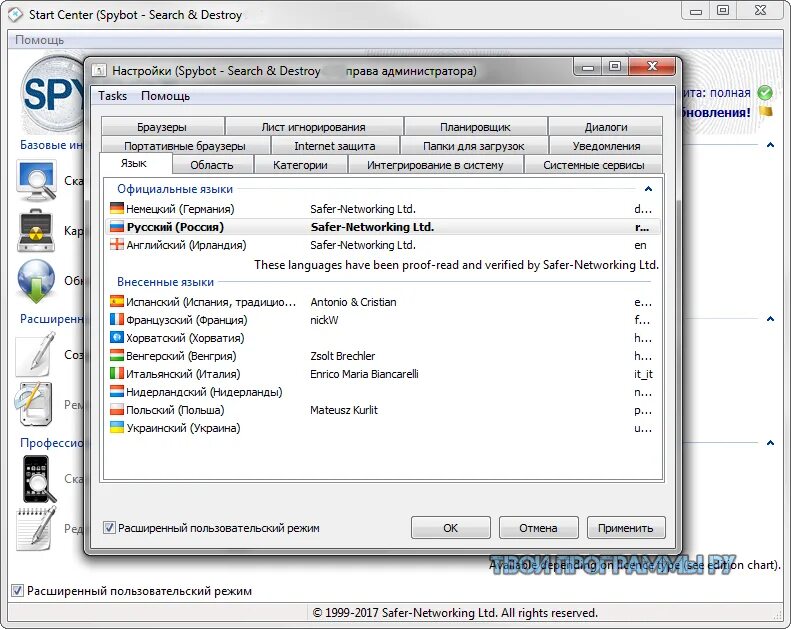Select the Русский (Россия) language row

[x=383, y=226]
